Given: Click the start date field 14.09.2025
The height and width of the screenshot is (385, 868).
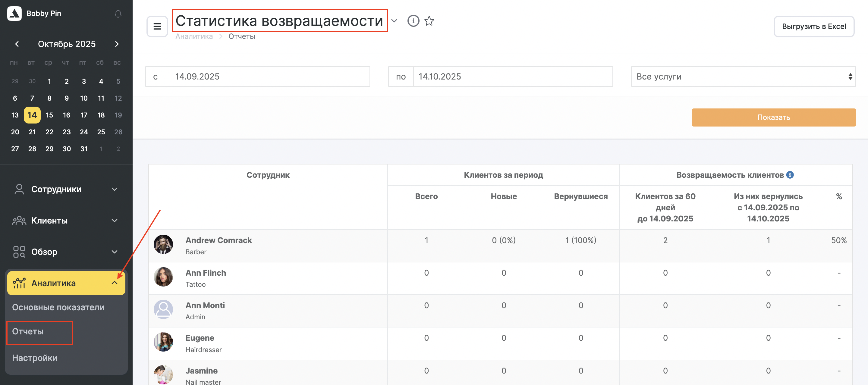Looking at the screenshot, I should [269, 77].
